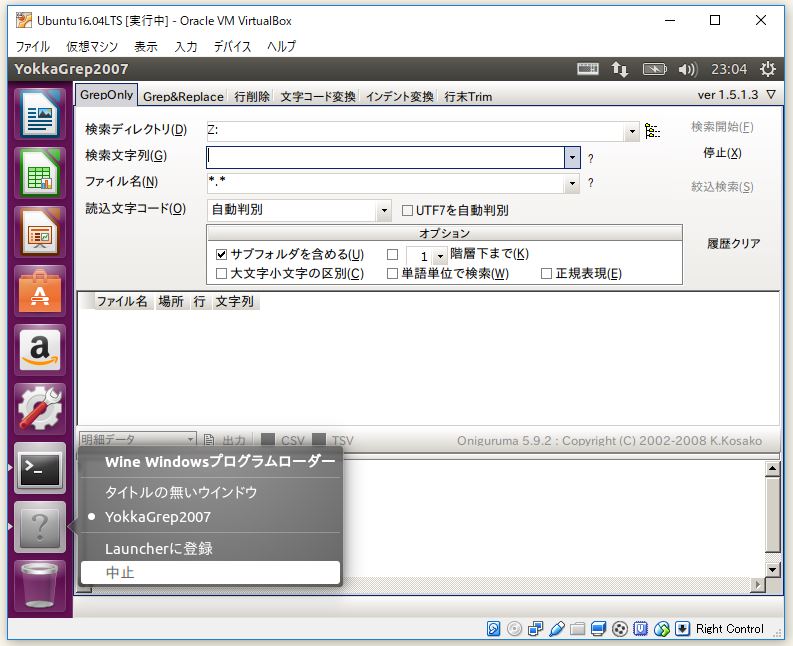Open the network indicator arrows icon
The width and height of the screenshot is (793, 646).
point(620,69)
